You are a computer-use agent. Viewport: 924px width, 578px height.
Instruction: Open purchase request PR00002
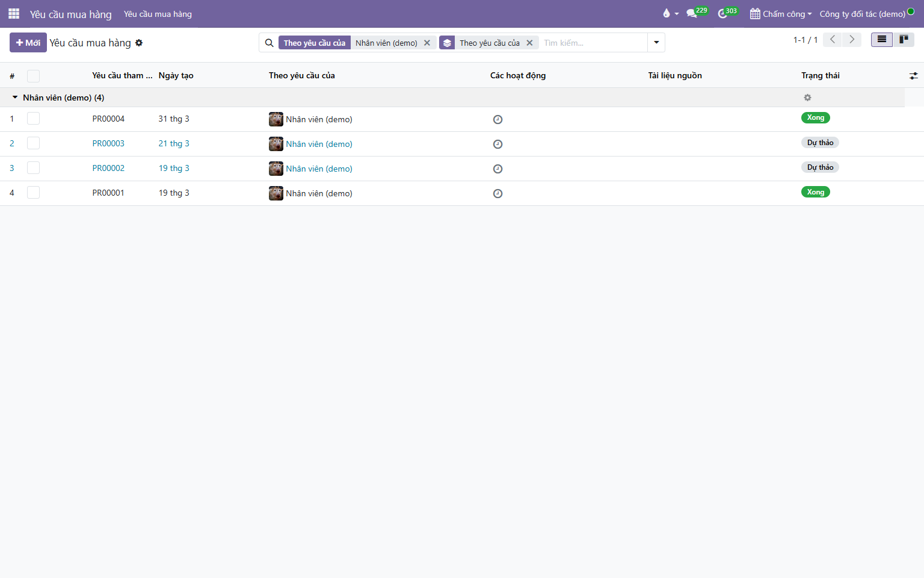108,169
